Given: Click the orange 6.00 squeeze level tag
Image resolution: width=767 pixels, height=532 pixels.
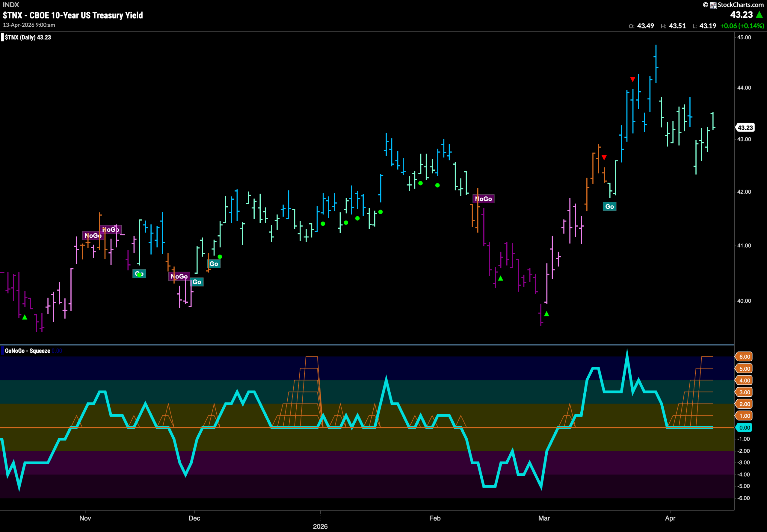Looking at the screenshot, I should pos(744,357).
